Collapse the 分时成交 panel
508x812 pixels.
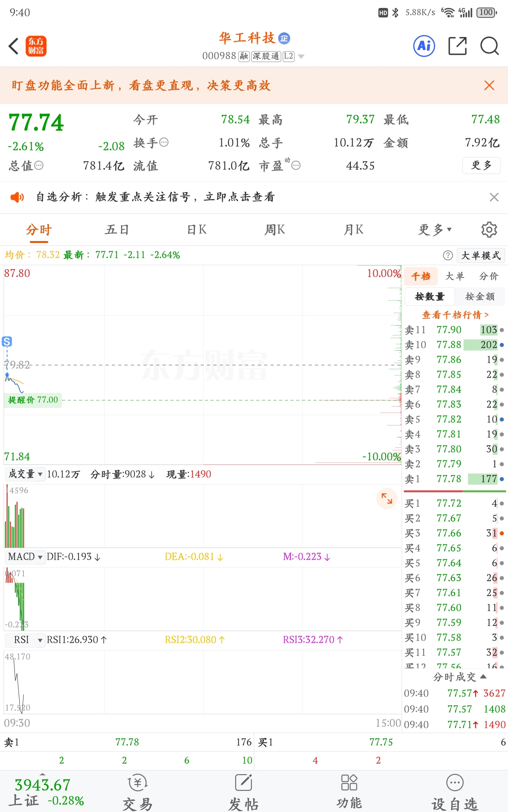[x=459, y=677]
